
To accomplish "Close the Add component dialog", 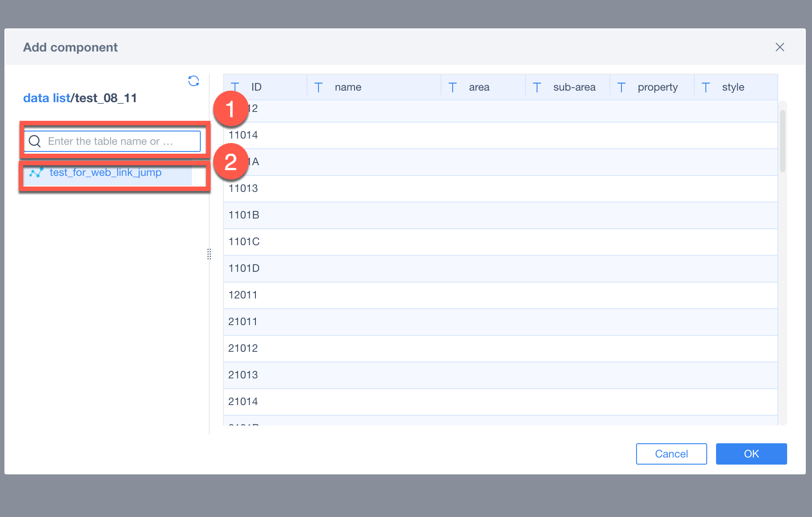I will click(x=780, y=47).
